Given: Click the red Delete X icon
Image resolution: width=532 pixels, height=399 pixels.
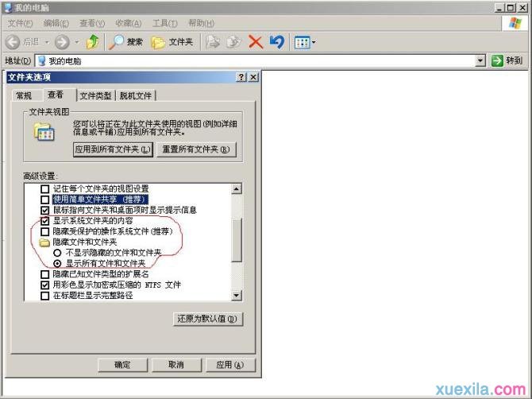Looking at the screenshot, I should click(x=255, y=41).
